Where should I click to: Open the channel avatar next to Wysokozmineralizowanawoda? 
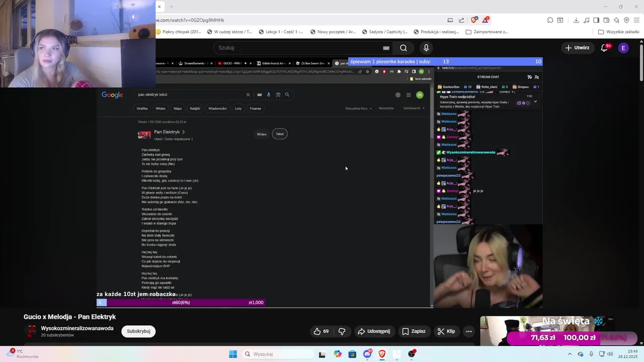[31, 331]
